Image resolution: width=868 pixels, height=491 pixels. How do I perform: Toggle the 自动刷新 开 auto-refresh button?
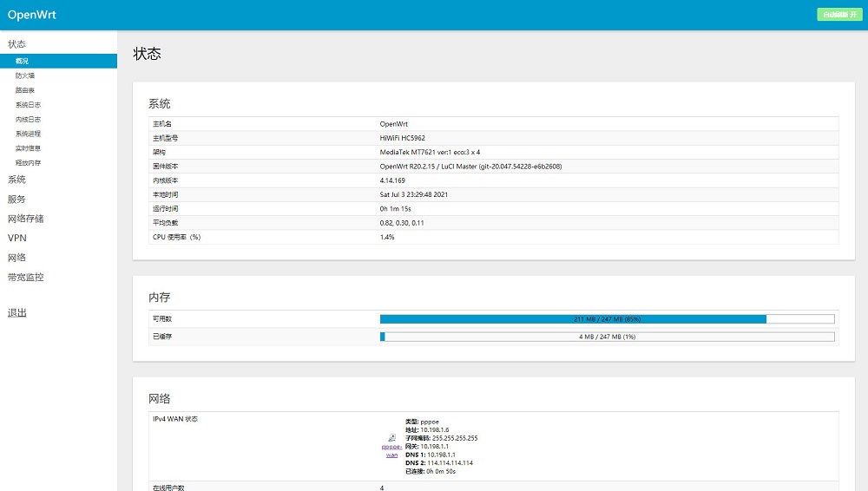click(x=839, y=15)
